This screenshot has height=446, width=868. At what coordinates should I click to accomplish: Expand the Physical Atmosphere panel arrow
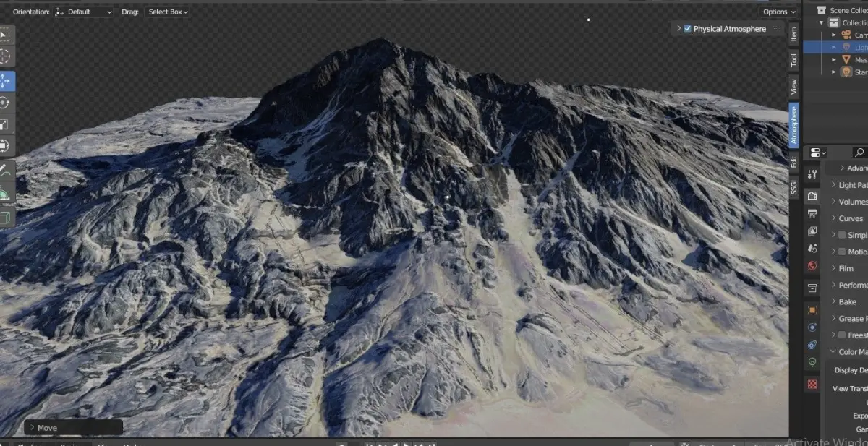(678, 29)
